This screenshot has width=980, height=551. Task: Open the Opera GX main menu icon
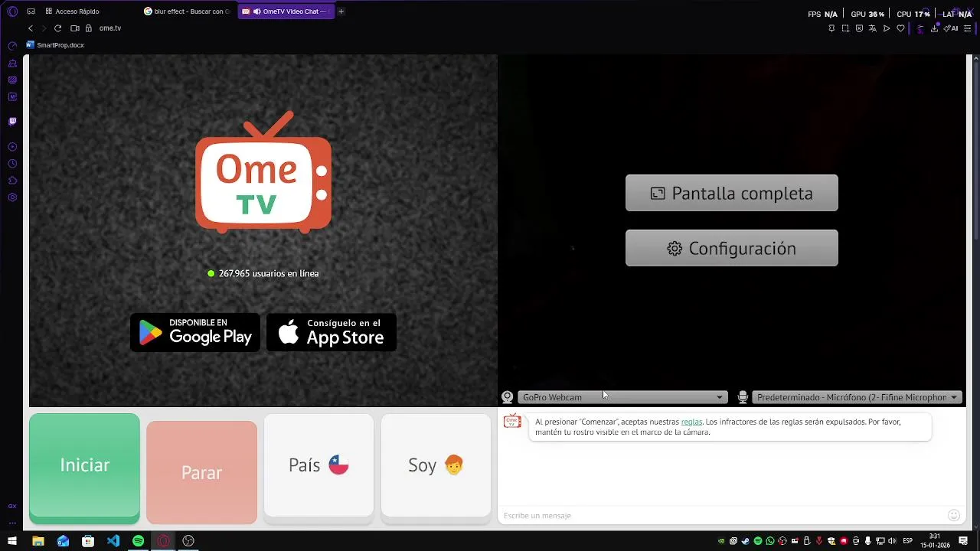tap(12, 11)
